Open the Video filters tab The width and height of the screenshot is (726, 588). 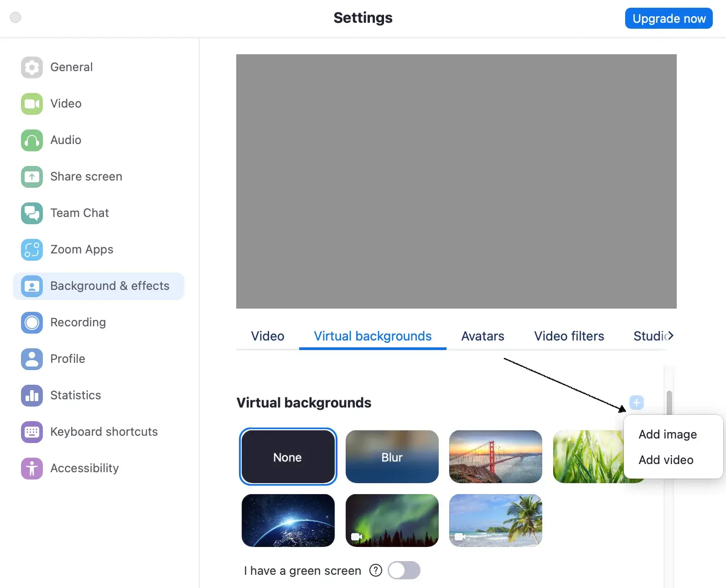click(x=569, y=336)
